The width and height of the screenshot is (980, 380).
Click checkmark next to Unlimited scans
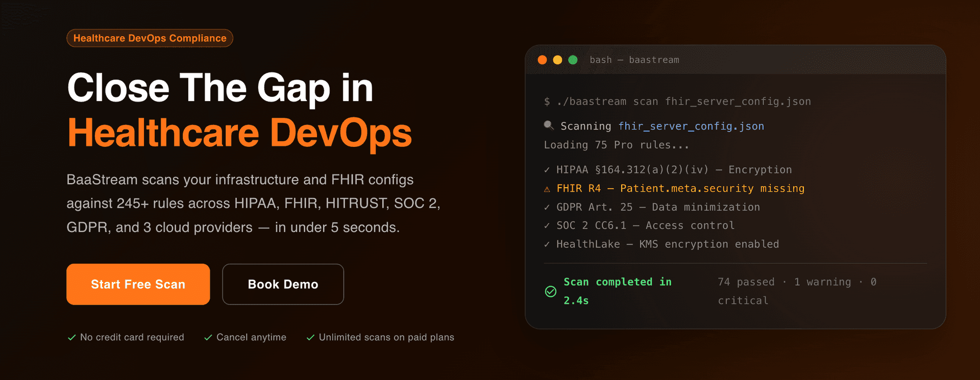[310, 338]
